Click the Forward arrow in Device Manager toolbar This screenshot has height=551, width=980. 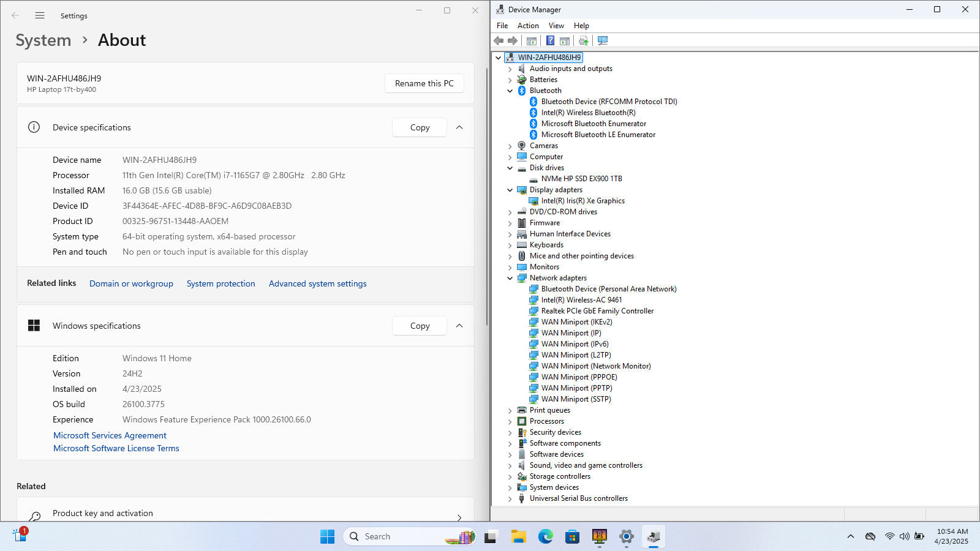513,40
